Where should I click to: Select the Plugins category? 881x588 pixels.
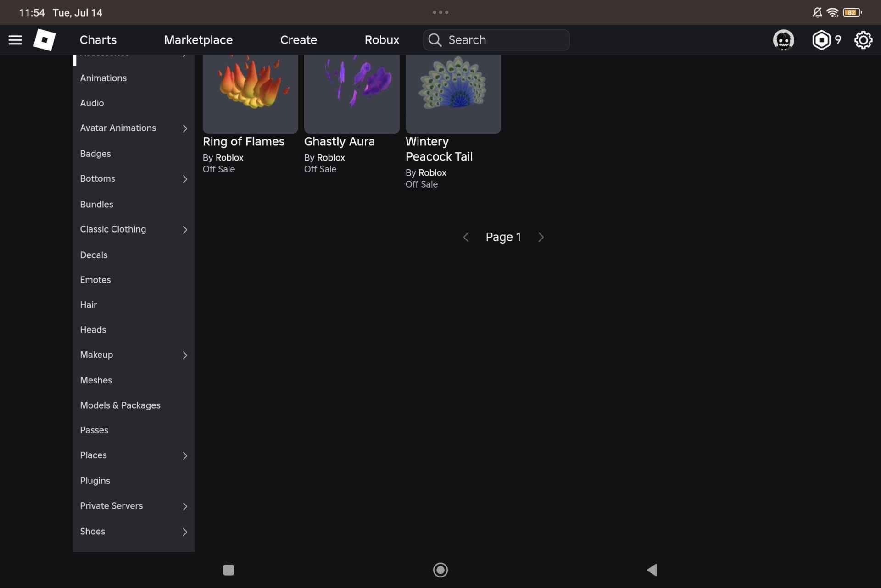click(95, 480)
